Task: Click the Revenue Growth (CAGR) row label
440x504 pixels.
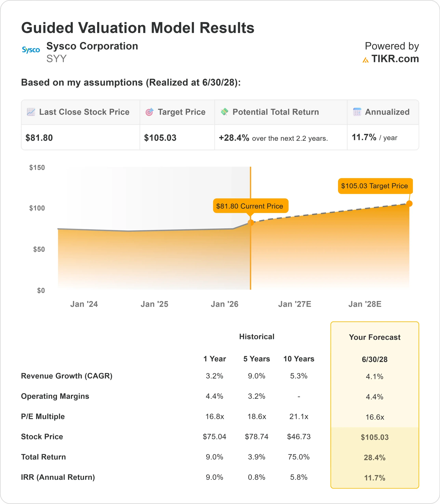Action: point(67,376)
